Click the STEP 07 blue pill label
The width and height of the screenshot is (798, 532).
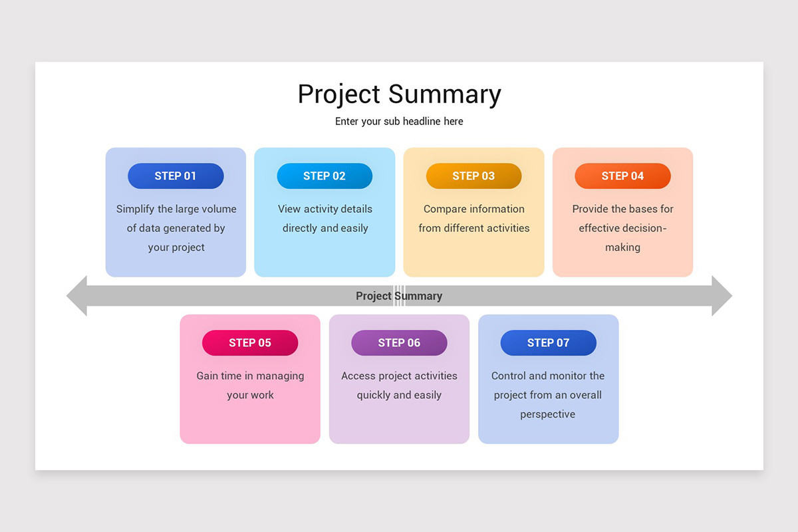point(548,343)
